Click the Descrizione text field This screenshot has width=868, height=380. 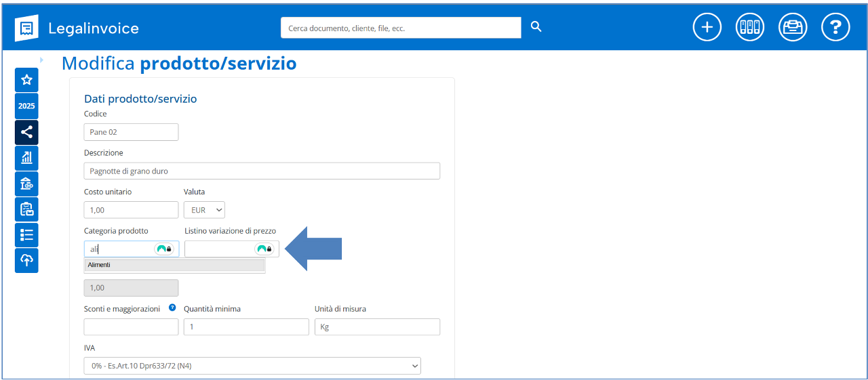[x=262, y=171]
